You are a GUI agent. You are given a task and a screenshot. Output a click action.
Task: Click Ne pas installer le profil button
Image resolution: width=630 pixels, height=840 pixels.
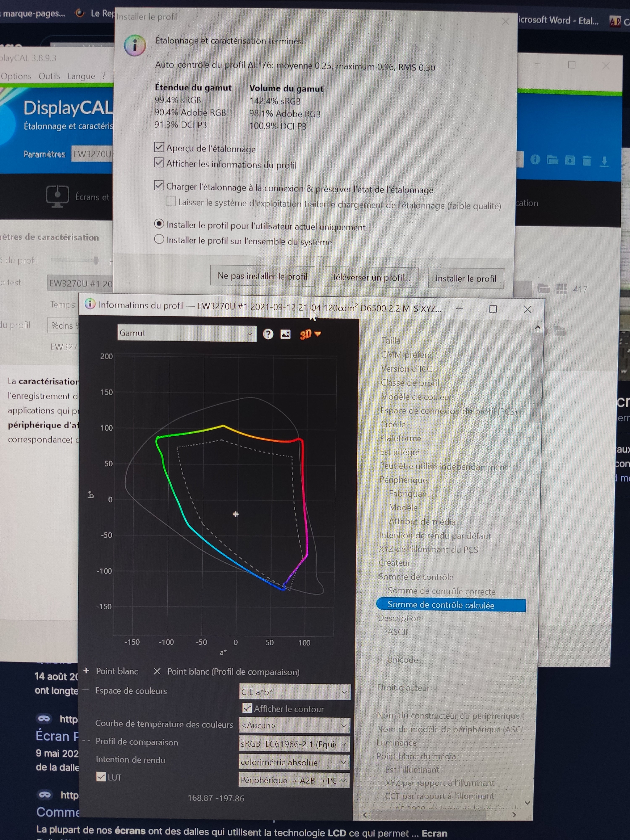click(262, 276)
